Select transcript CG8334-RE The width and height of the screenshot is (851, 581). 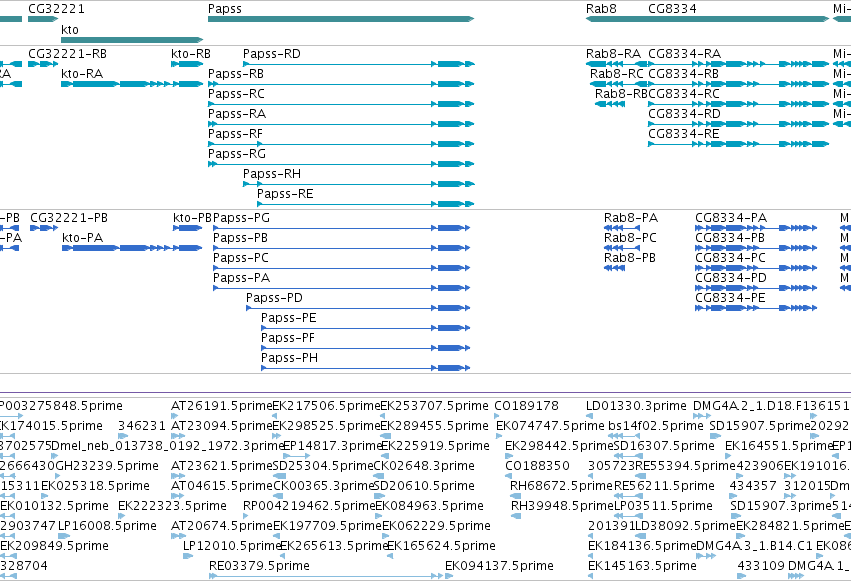coord(739,144)
